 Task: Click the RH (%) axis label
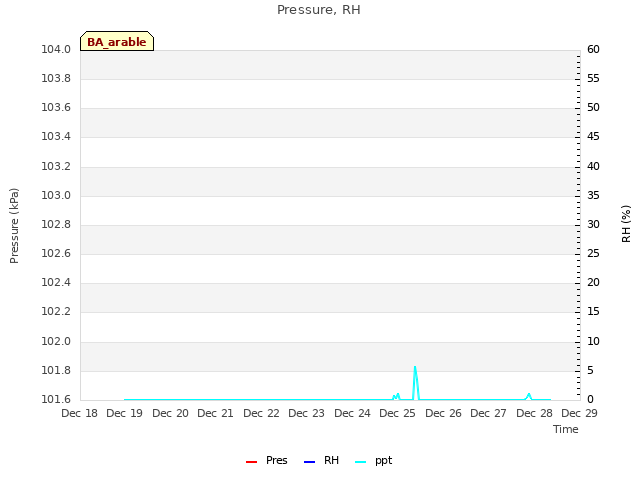(626, 224)
